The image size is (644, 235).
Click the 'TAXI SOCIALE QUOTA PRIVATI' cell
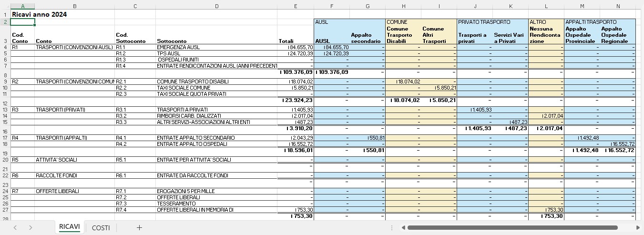216,94
